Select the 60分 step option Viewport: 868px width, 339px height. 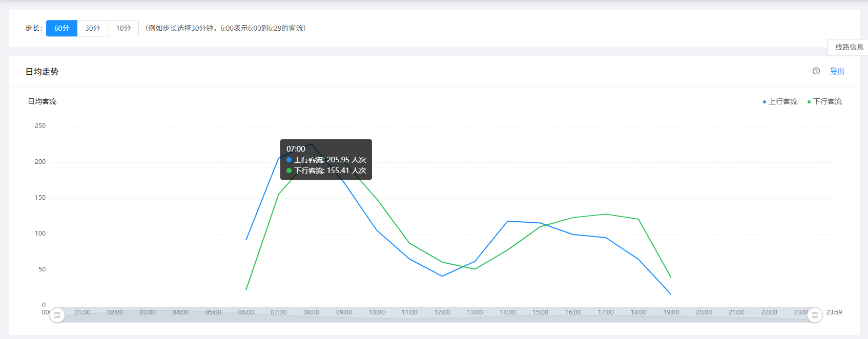(x=61, y=28)
